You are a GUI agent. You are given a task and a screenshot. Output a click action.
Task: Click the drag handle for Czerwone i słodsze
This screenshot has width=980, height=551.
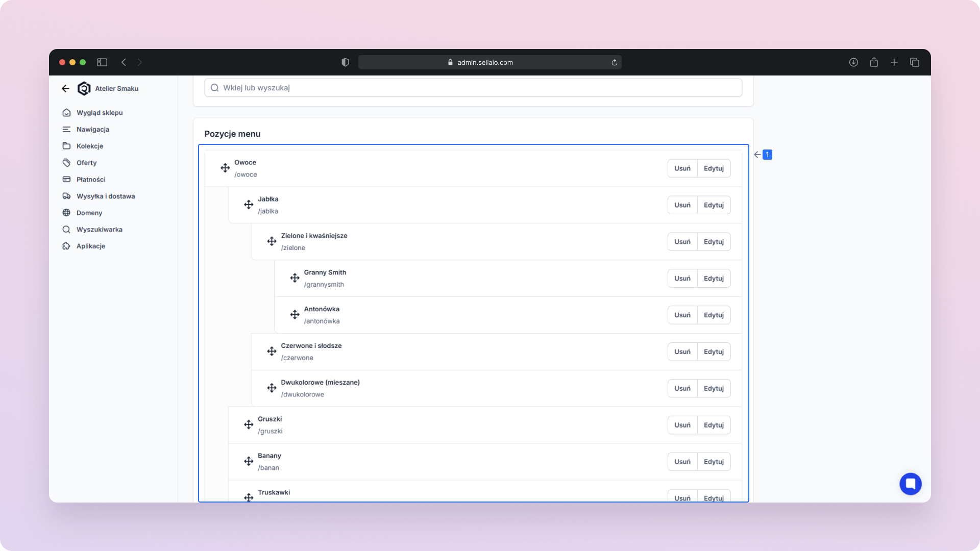[x=272, y=351]
